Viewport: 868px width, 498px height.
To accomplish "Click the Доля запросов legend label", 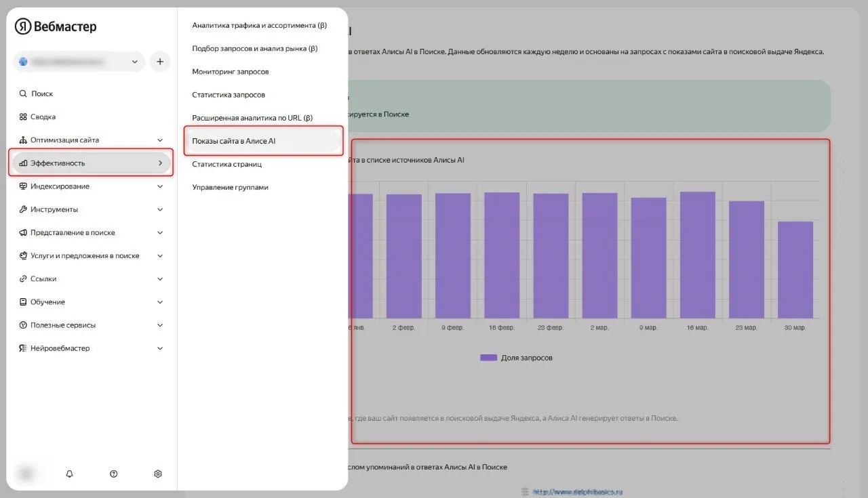I will click(527, 357).
